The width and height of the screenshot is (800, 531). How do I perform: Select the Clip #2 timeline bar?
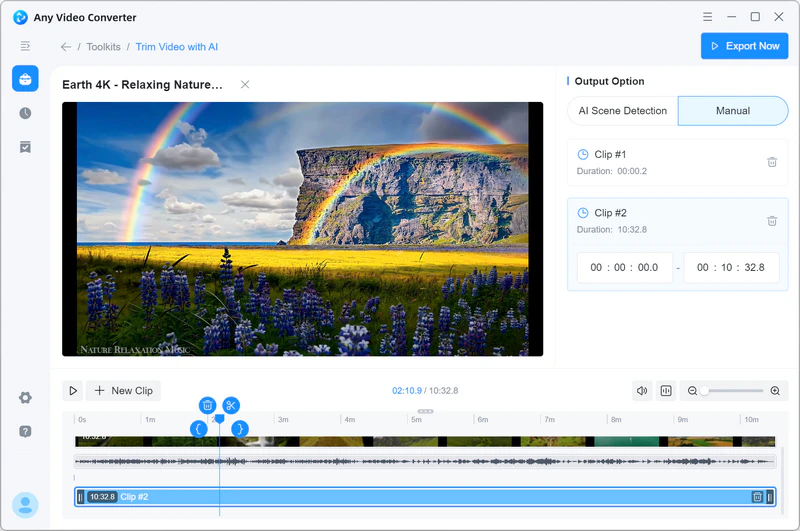(425, 497)
